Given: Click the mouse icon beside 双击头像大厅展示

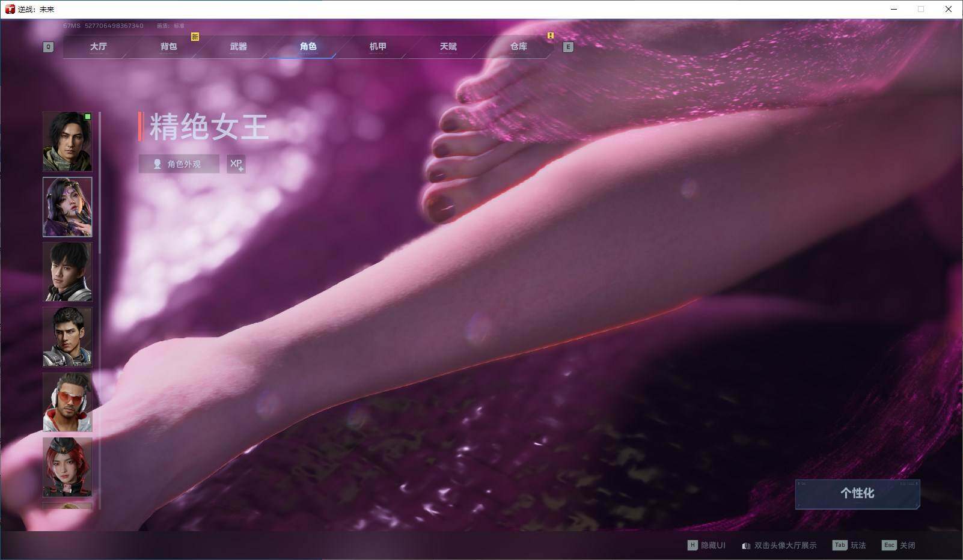Looking at the screenshot, I should pyautogui.click(x=746, y=546).
